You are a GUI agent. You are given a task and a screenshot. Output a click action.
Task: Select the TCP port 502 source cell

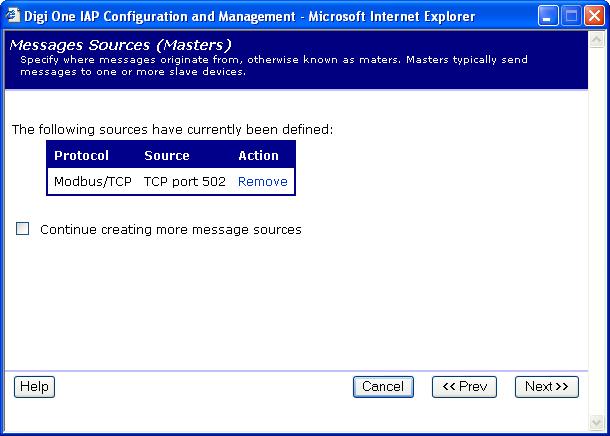[x=184, y=181]
